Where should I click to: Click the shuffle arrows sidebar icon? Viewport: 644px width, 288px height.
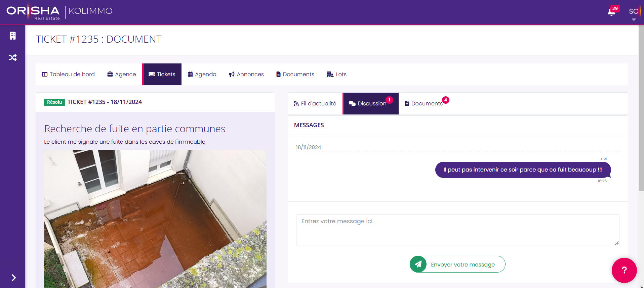pyautogui.click(x=12, y=57)
